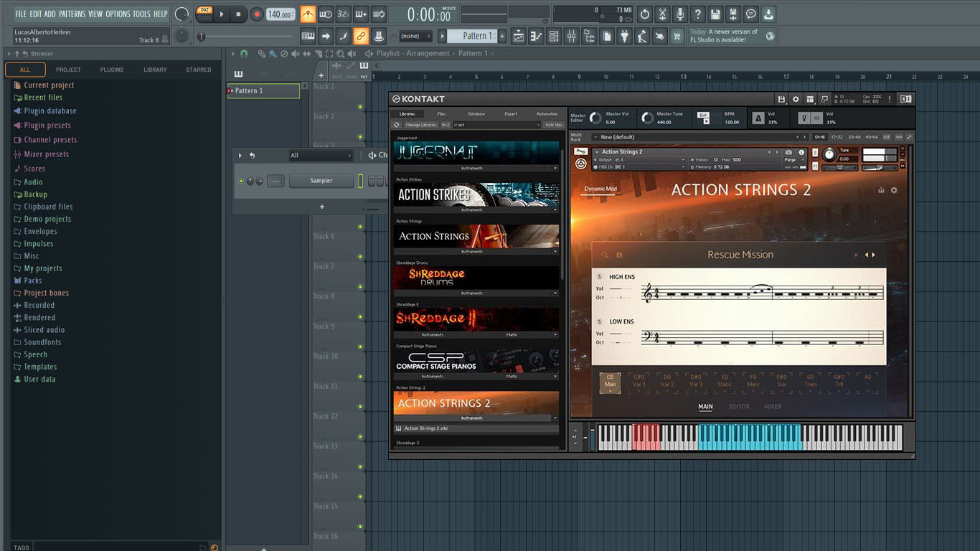The image size is (980, 551).
Task: Open Kontakt options gear icon
Action: pos(796,99)
